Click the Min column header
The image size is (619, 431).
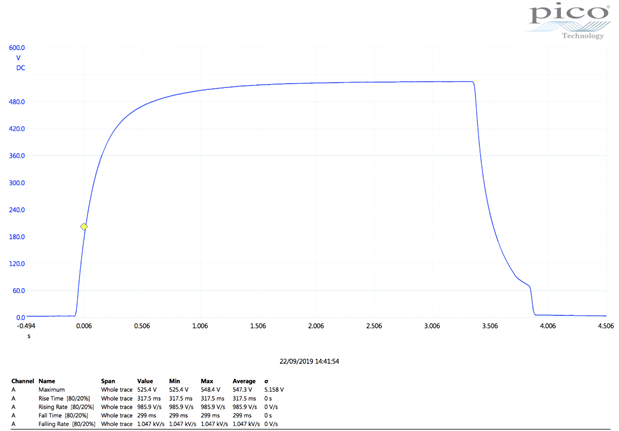(x=174, y=381)
